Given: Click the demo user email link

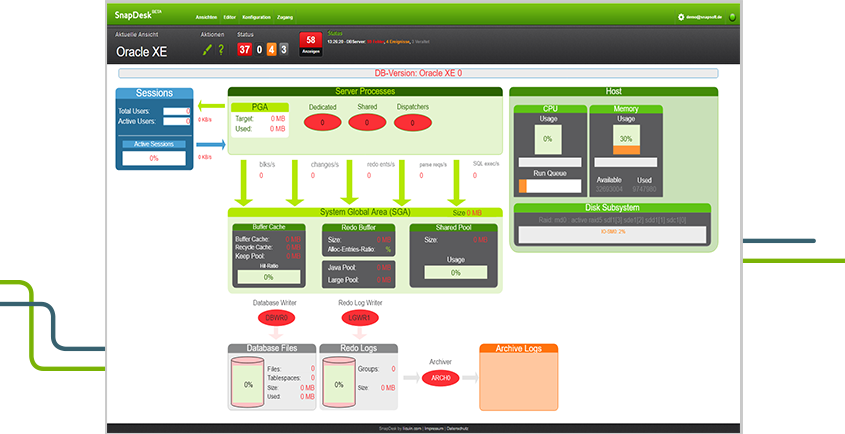Looking at the screenshot, I should pyautogui.click(x=704, y=17).
